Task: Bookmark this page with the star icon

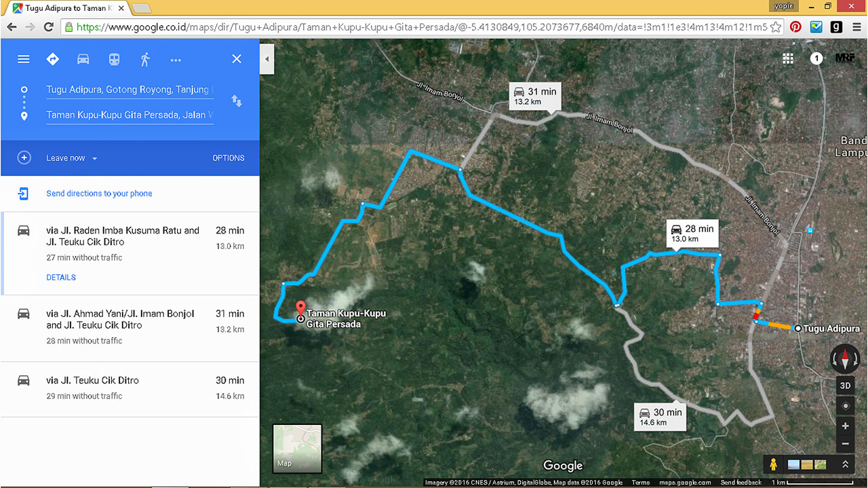Action: click(776, 27)
